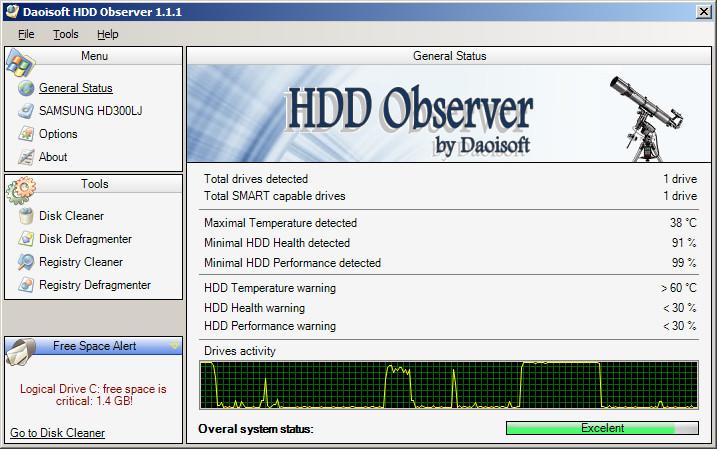Collapse the Free Space Alert panel arrow
This screenshot has width=717, height=449.
coord(174,346)
